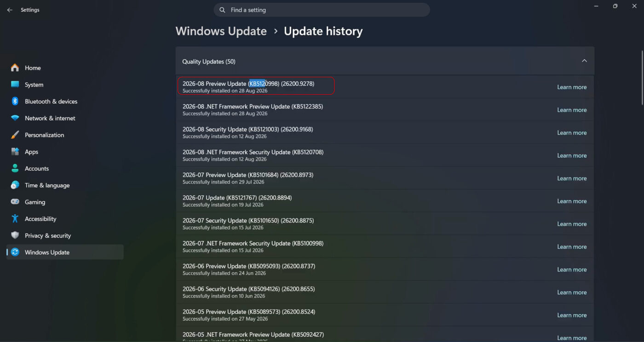The height and width of the screenshot is (342, 644).
Task: Open the System settings page
Action: [x=65, y=85]
